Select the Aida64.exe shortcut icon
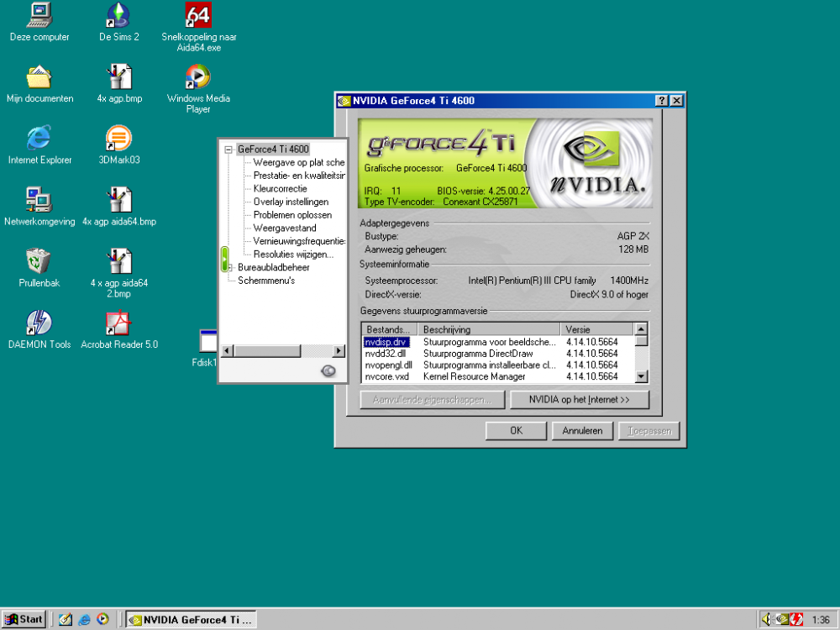 tap(198, 17)
